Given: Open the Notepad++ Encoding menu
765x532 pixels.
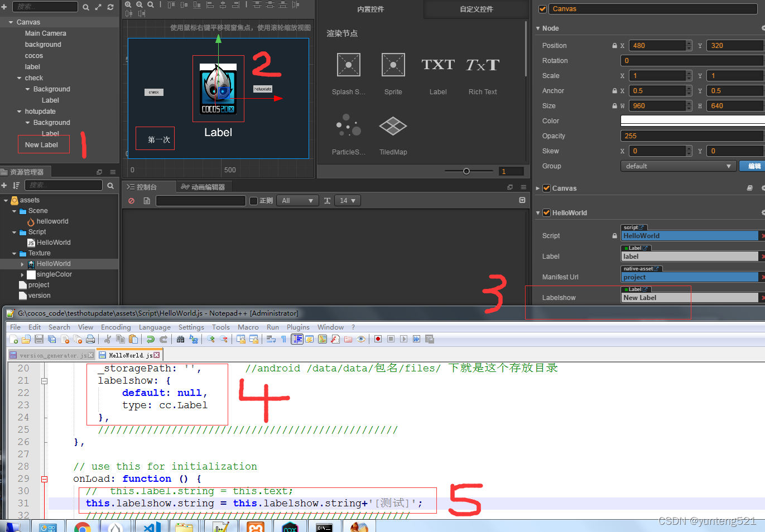Looking at the screenshot, I should click(116, 327).
